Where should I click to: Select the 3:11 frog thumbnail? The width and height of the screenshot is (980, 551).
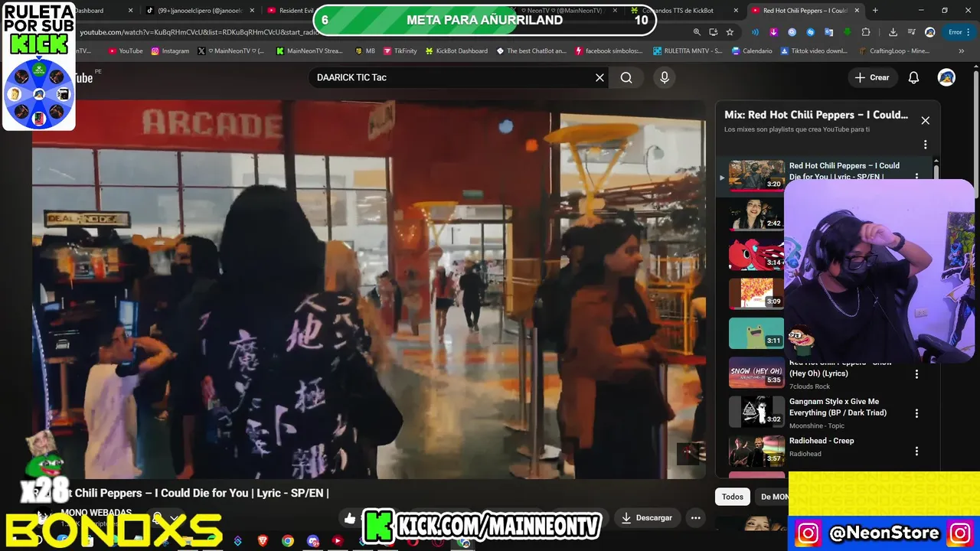[756, 333]
